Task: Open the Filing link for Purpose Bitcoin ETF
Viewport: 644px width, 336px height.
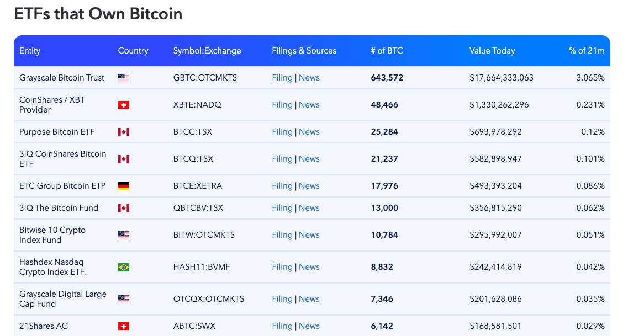Action: pyautogui.click(x=282, y=132)
